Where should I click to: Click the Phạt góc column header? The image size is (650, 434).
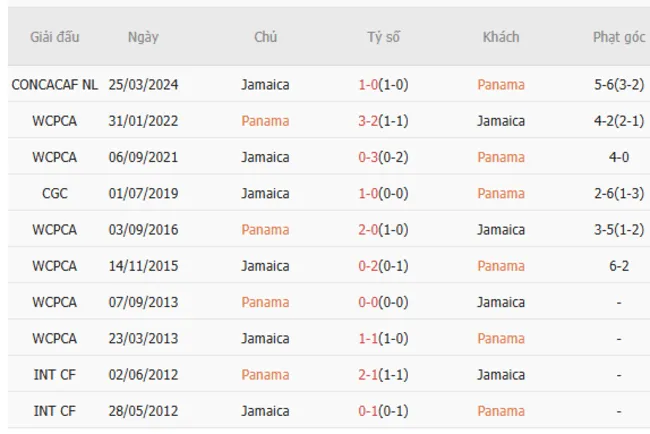(619, 37)
